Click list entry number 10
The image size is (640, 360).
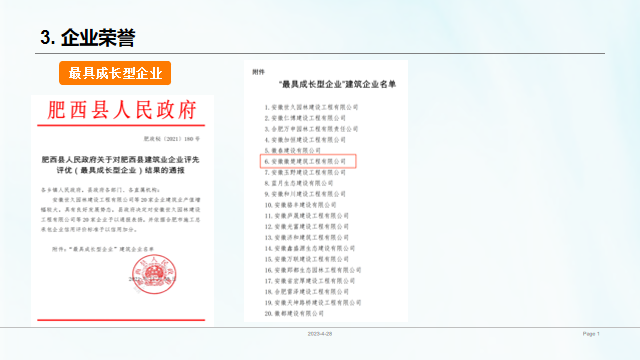[300, 205]
